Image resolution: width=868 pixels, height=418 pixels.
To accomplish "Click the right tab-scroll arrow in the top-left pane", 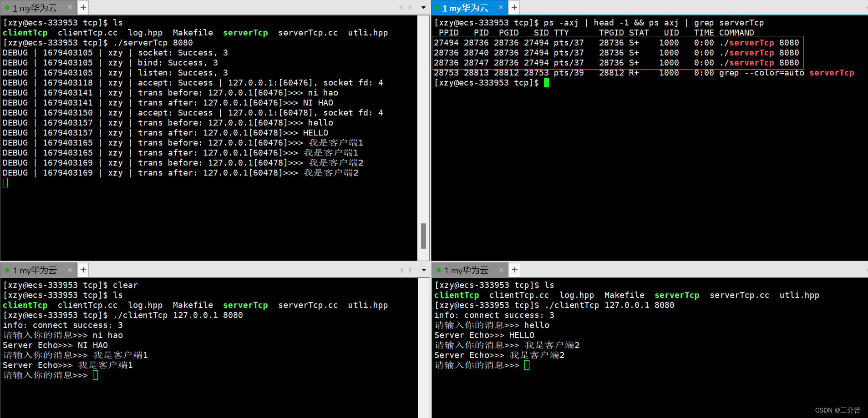I will 410,7.
